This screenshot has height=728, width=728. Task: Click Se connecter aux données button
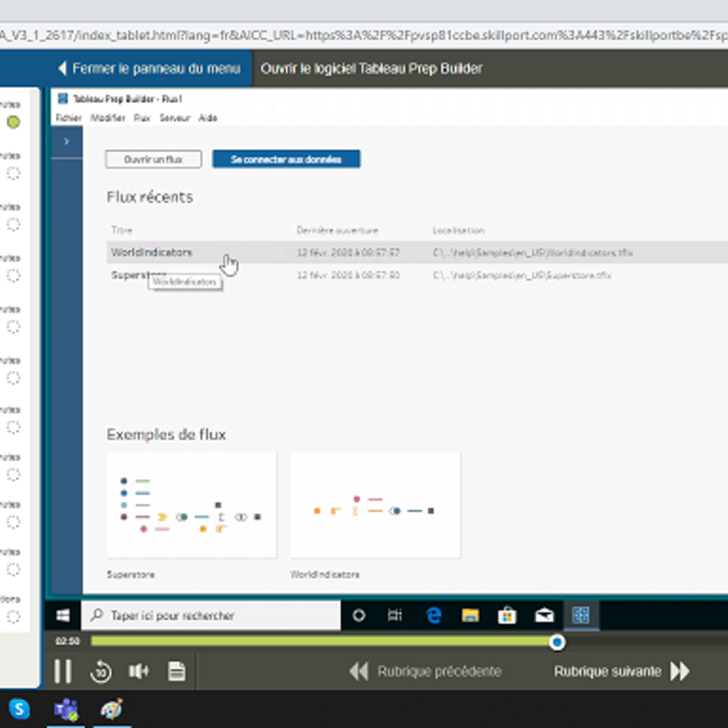[286, 159]
